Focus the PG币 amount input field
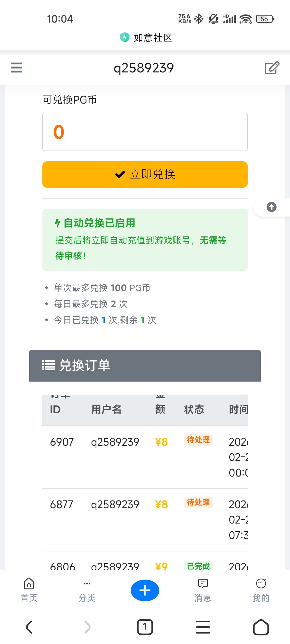 (145, 132)
